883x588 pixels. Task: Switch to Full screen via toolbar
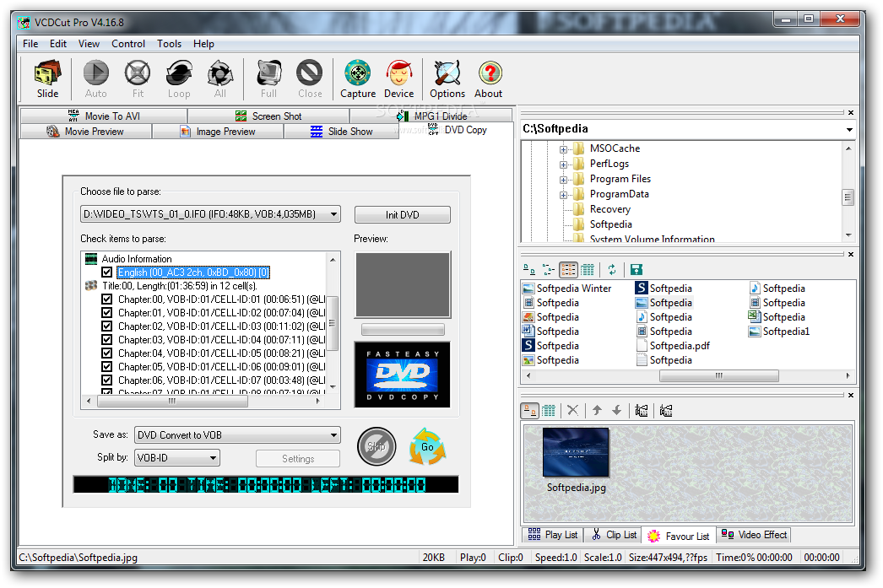(x=268, y=79)
